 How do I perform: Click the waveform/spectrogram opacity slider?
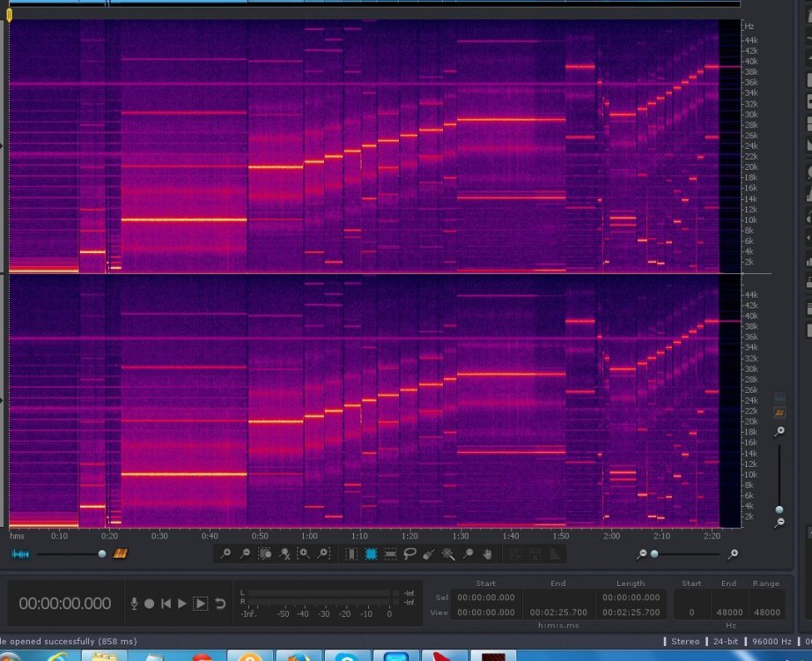pyautogui.click(x=101, y=553)
